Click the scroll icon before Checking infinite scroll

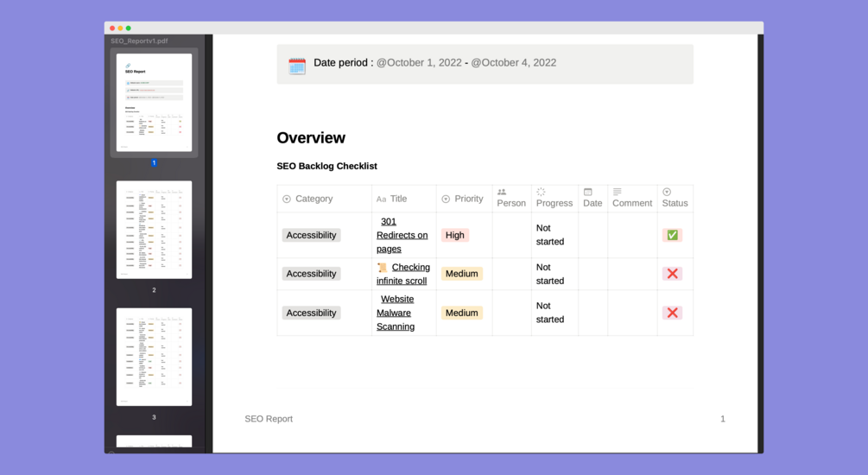pyautogui.click(x=382, y=268)
